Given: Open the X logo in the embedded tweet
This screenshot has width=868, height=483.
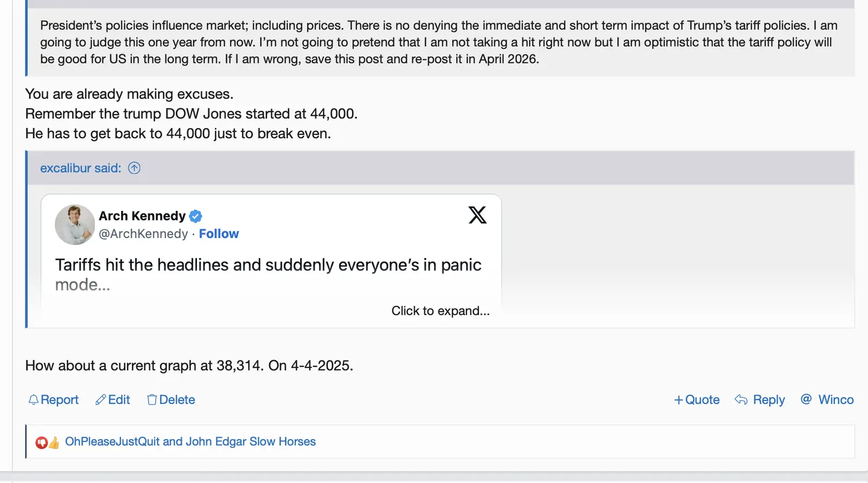Looking at the screenshot, I should [477, 215].
